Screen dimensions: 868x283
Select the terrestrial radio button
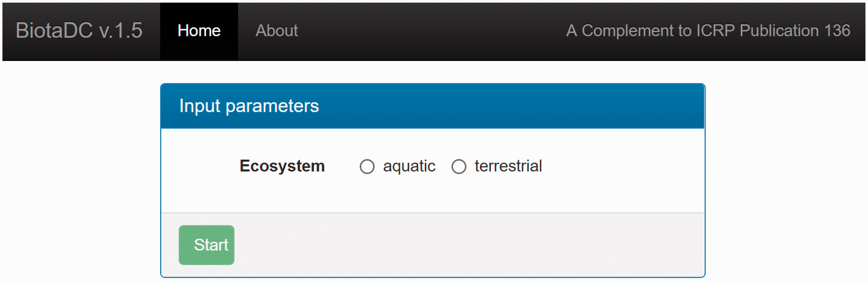[459, 167]
